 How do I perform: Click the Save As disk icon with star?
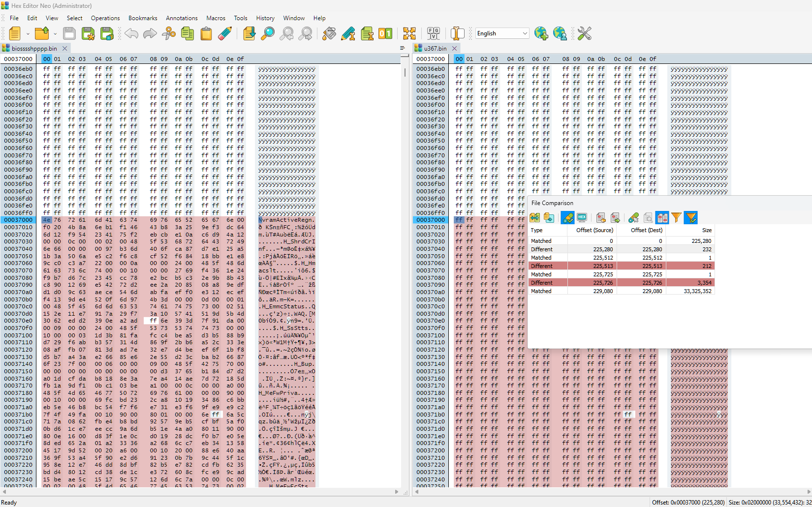88,33
